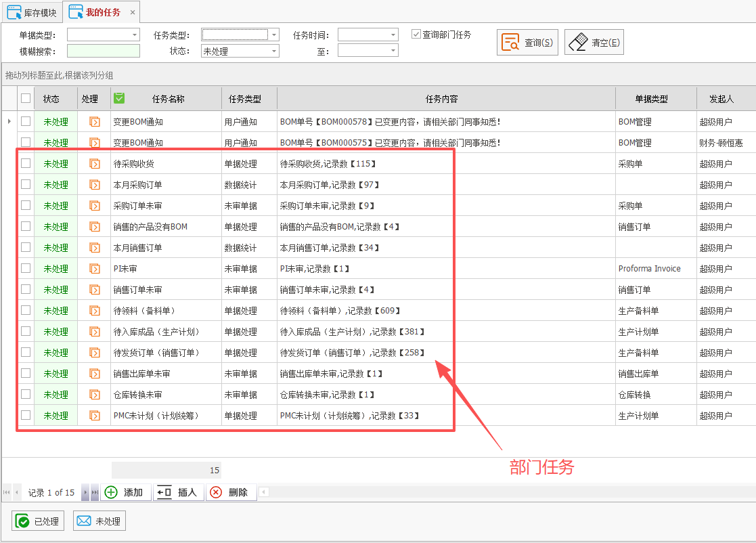Click the select-all checkbox in the grid header
756x543 pixels.
click(25, 98)
